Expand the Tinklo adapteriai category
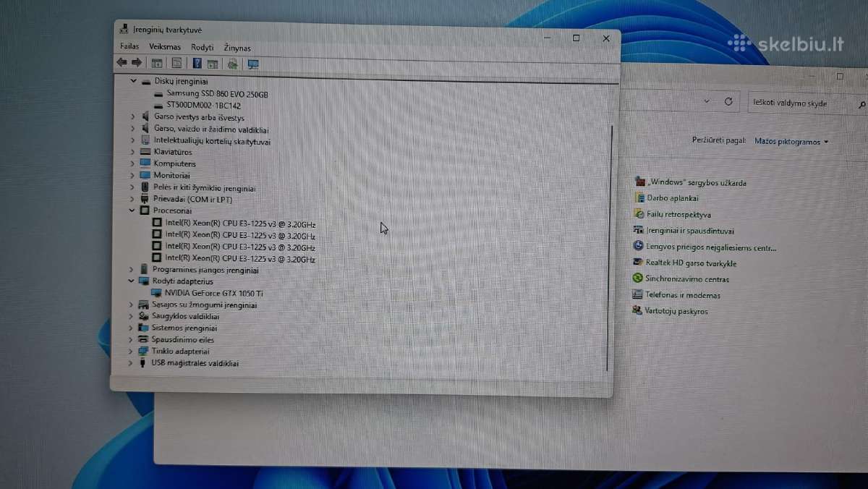Screen dimensions: 868x489 (131, 351)
